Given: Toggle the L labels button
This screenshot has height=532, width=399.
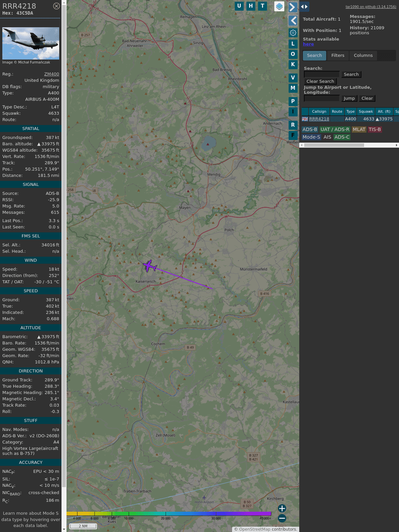Looking at the screenshot, I should coord(293,44).
